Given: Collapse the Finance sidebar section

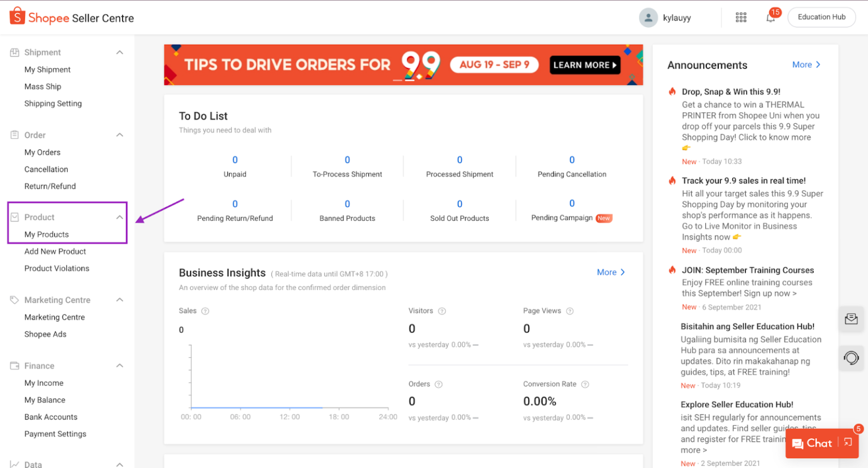Looking at the screenshot, I should 119,366.
